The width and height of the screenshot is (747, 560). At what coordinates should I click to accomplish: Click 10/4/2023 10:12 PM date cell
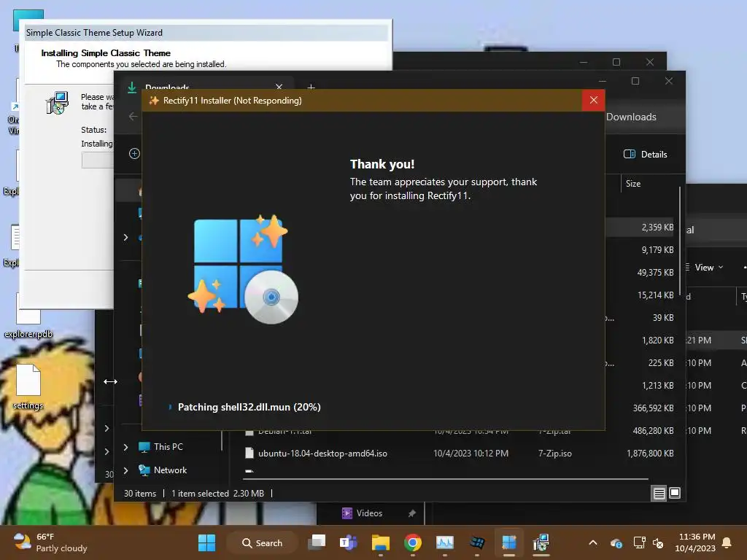click(471, 454)
